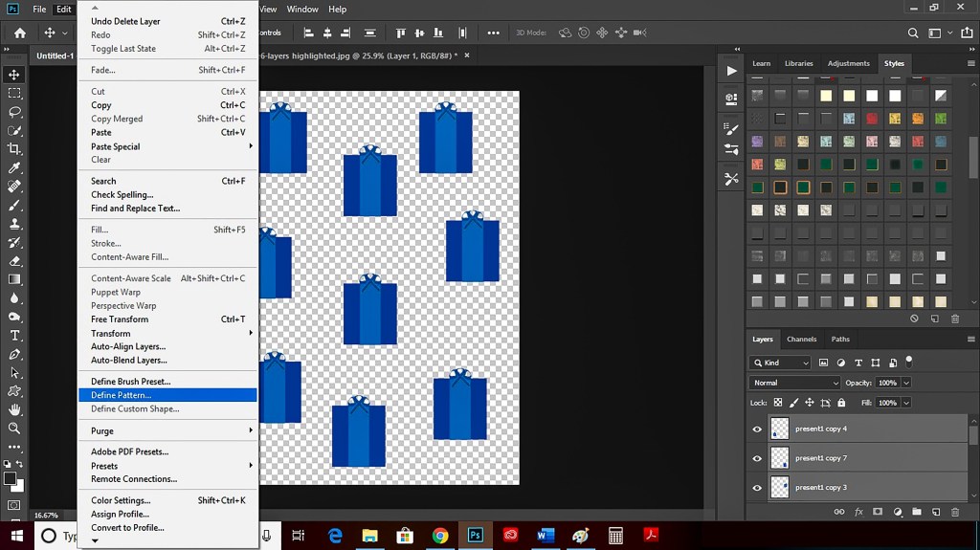Select the Zoom tool in the toolbar
This screenshot has height=550, width=980.
coord(14,429)
